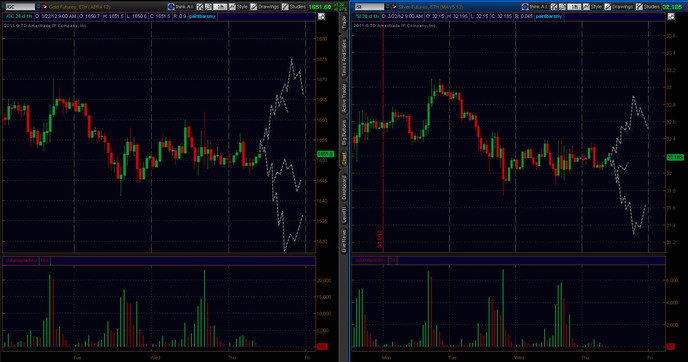Viewport: 688px width, 362px height.
Task: Expand symbol dropdown arrows next to /SI
Action: pos(388,7)
